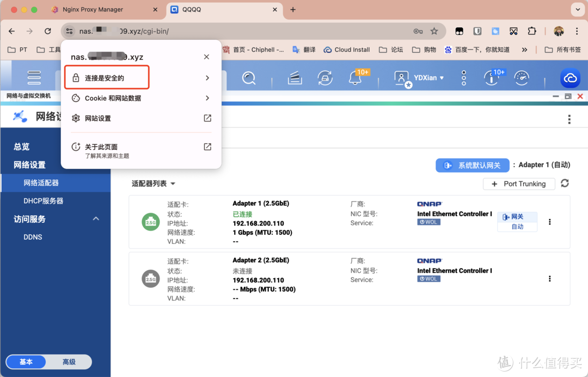Open the search tool in QNAP toolbar
588x377 pixels.
[x=249, y=78]
